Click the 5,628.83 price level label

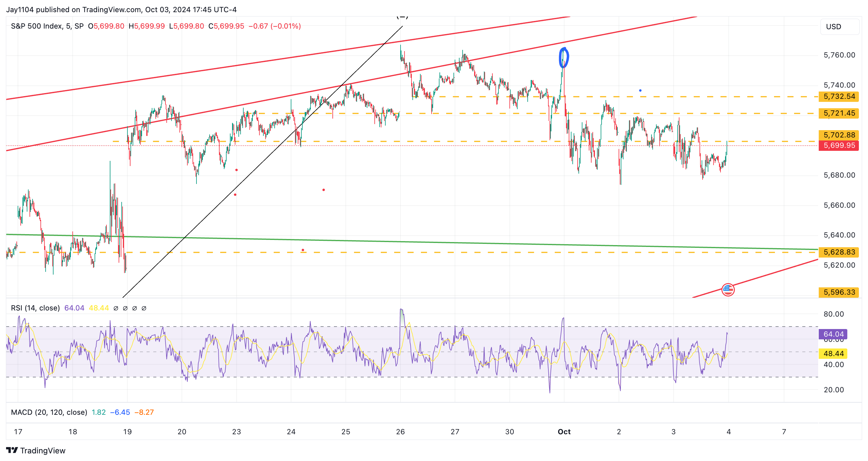839,252
